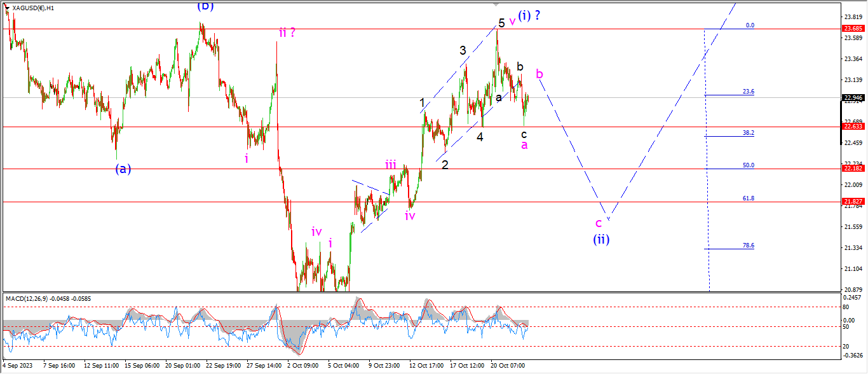
Task: Click the magenta 'ii ?' wave label
Action: pyautogui.click(x=286, y=32)
